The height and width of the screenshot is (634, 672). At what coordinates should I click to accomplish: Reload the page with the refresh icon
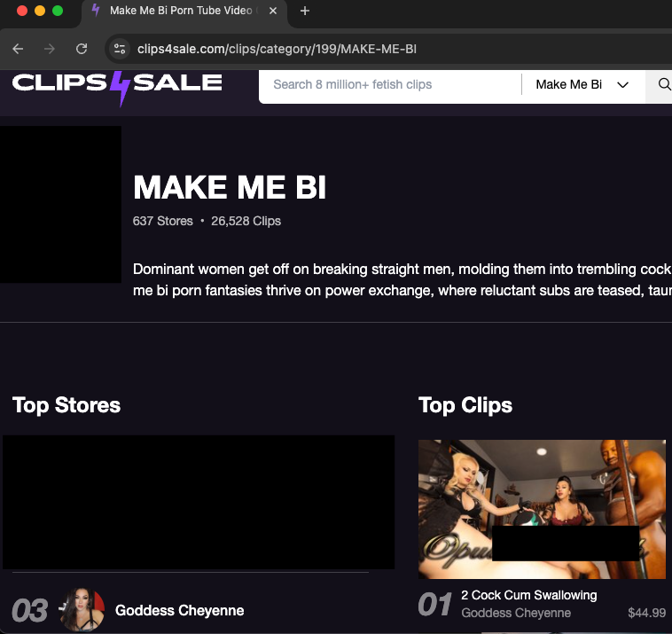click(82, 49)
